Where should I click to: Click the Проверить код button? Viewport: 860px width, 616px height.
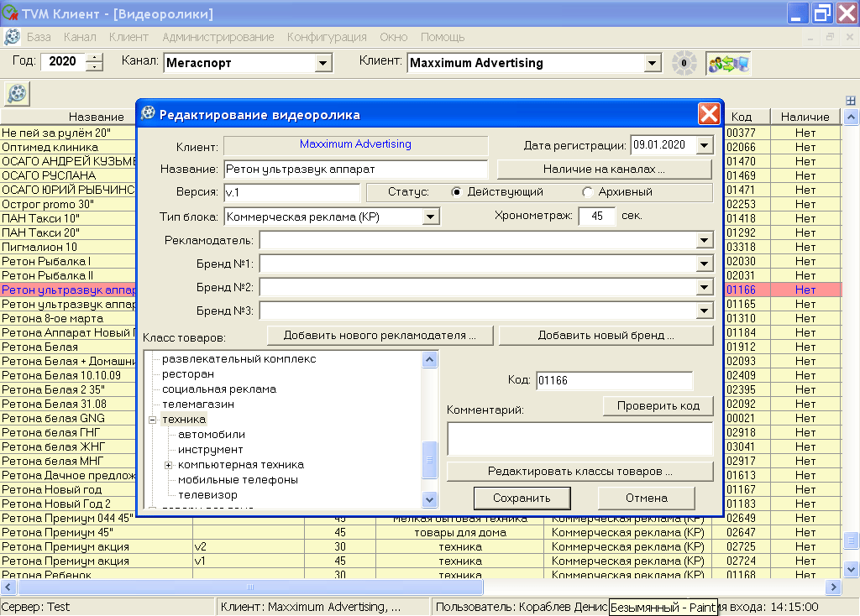click(x=658, y=406)
